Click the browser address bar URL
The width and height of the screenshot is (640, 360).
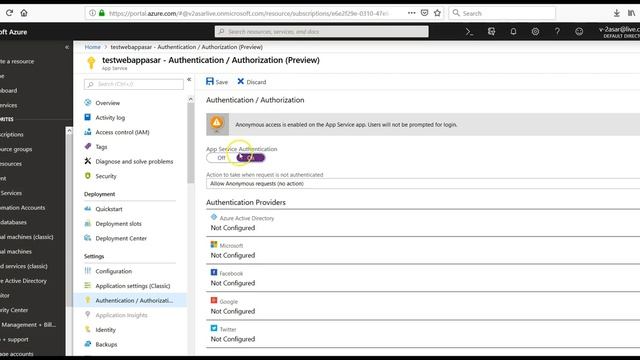tap(249, 13)
